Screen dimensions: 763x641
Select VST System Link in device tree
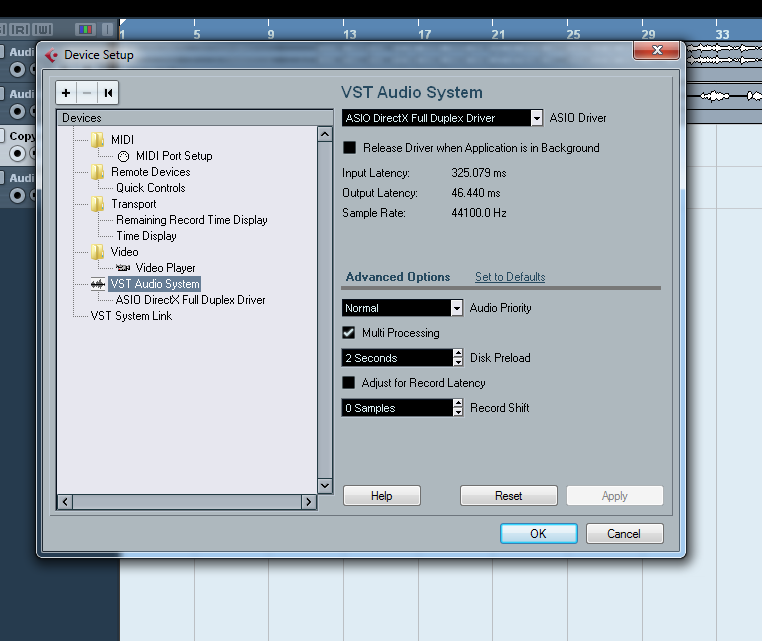(131, 316)
